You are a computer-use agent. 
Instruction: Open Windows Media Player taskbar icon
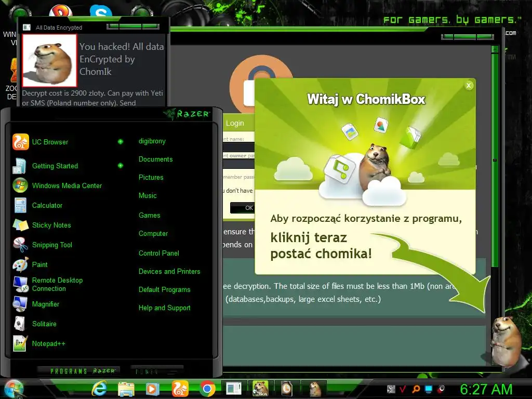(x=152, y=389)
